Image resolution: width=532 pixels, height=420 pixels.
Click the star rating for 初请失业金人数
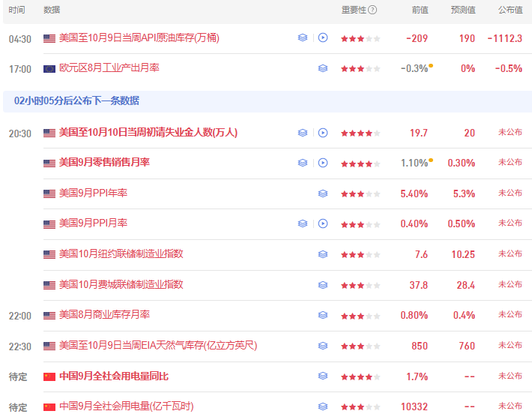360,133
